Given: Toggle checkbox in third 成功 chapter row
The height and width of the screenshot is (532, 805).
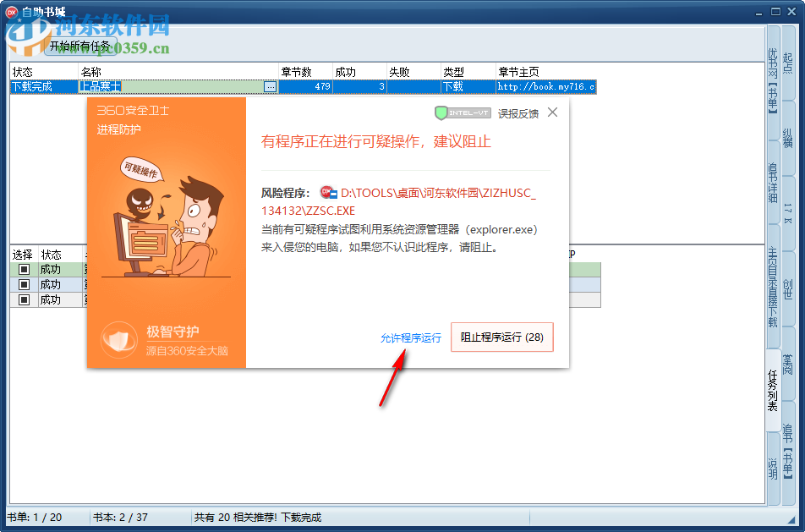Looking at the screenshot, I should pyautogui.click(x=25, y=300).
